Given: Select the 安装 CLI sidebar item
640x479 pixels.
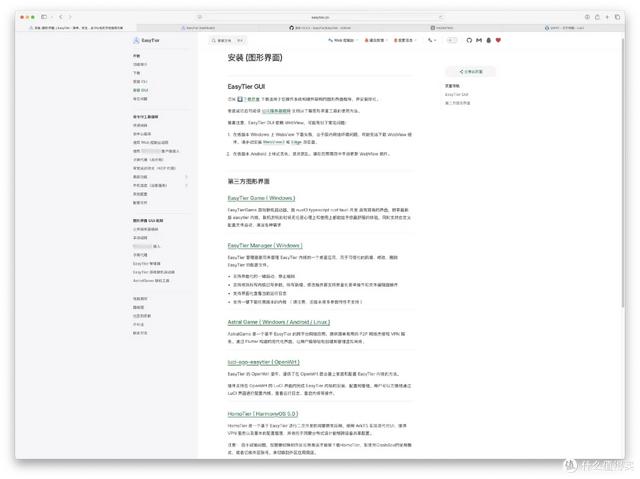Looking at the screenshot, I should click(140, 82).
